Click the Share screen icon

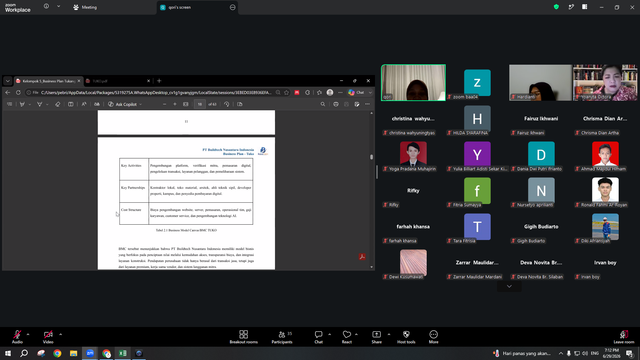tap(376, 334)
